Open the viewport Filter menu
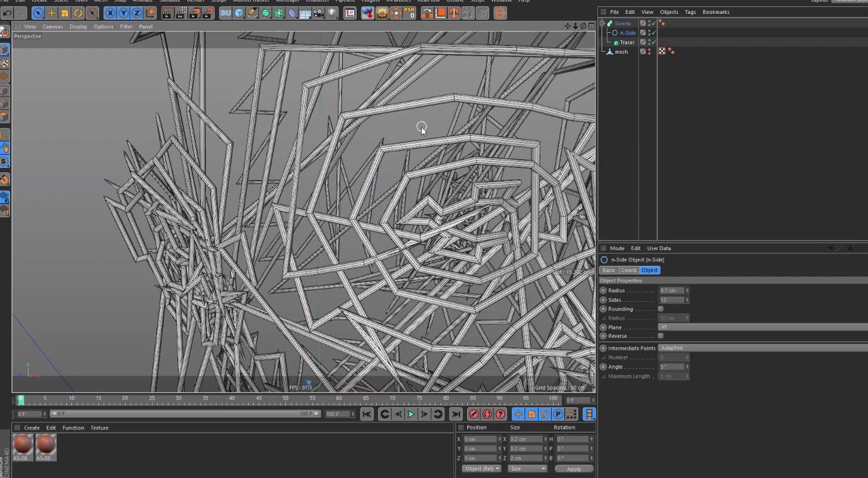 pos(126,27)
